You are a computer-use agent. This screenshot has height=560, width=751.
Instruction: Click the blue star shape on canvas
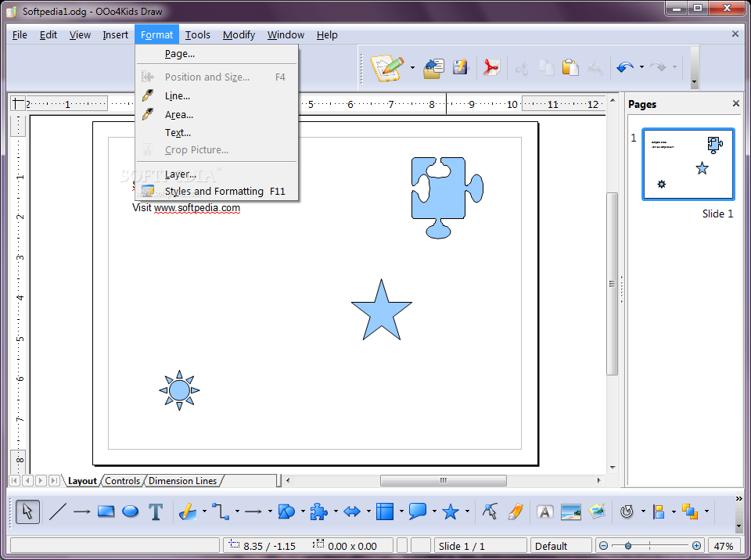(381, 312)
